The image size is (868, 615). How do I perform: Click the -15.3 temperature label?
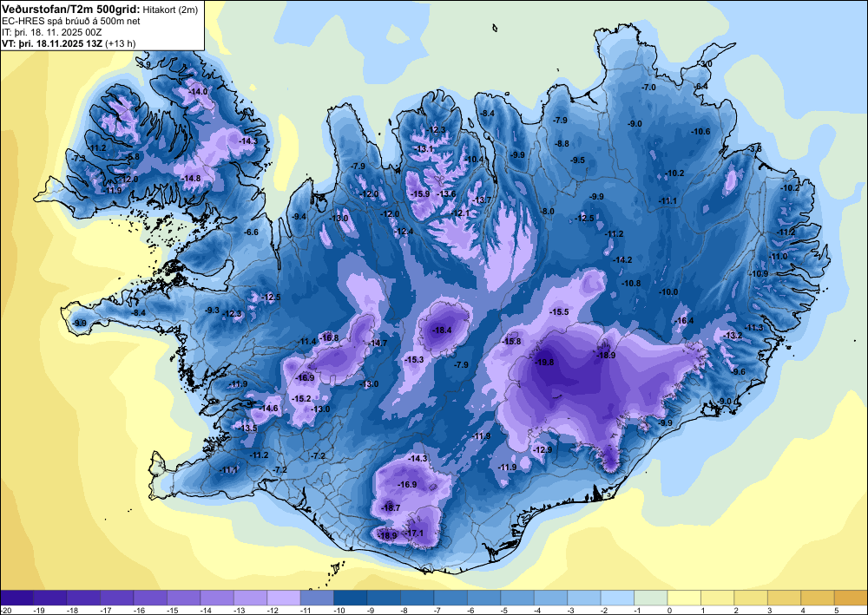414,359
